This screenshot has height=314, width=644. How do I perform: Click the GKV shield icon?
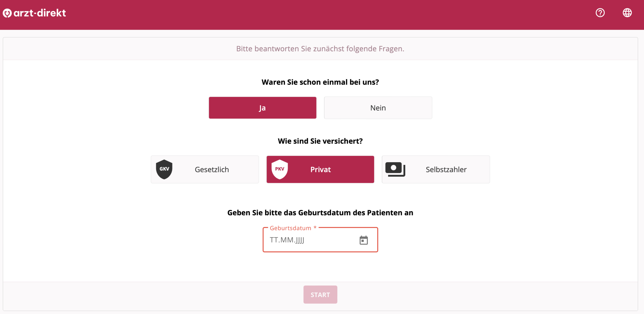click(164, 169)
